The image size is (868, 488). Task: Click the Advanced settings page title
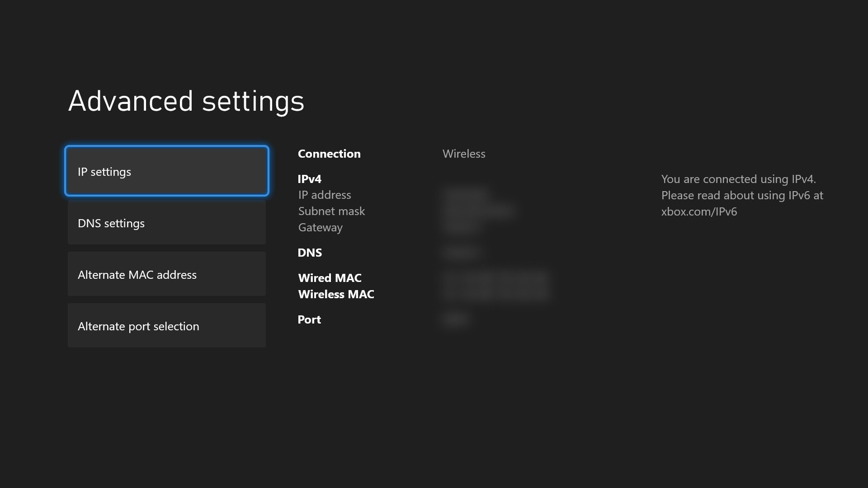coord(186,101)
